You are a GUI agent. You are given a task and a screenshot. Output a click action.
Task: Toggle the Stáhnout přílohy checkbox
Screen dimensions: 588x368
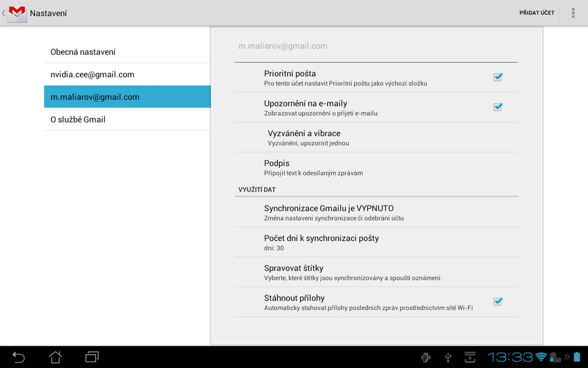pos(498,301)
